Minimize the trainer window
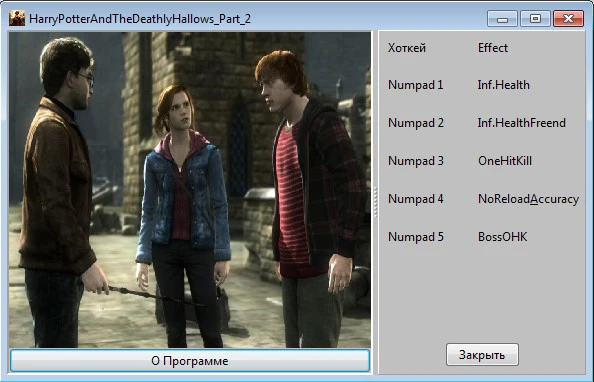This screenshot has width=594, height=382. click(502, 19)
